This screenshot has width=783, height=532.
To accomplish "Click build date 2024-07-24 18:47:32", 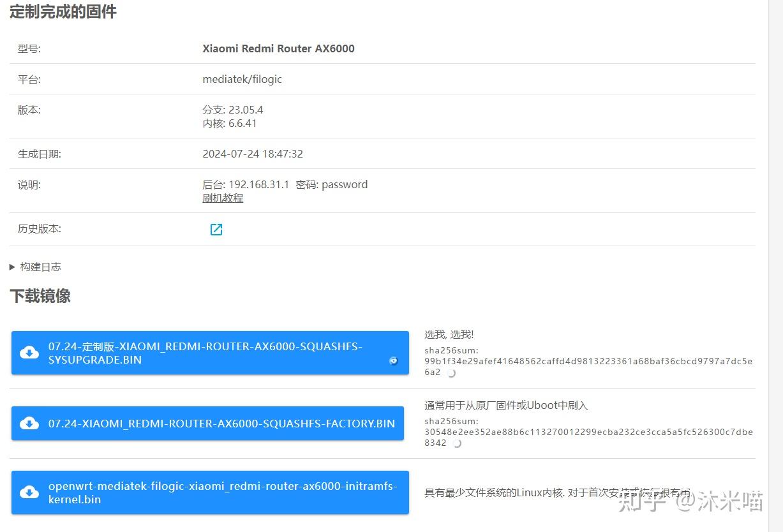I will click(x=253, y=154).
